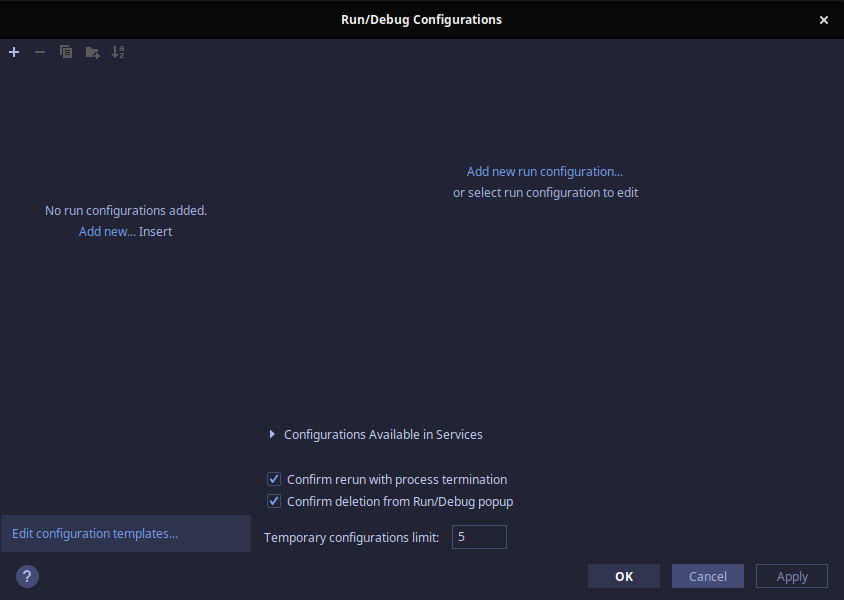Click the Apply button
The image size is (844, 600).
(792, 576)
